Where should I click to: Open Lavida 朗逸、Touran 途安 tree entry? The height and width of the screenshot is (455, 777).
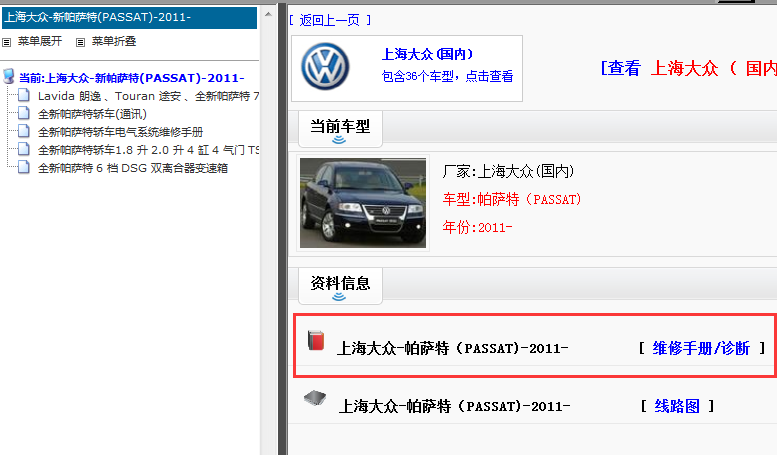148,96
